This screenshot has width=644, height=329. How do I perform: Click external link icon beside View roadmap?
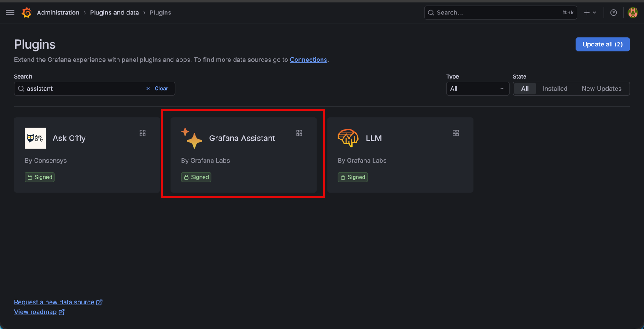62,312
